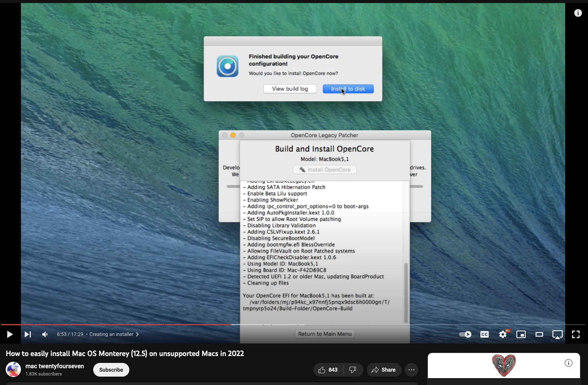Click the OpenCore app icon in dialog
588x385 pixels.
click(x=227, y=66)
